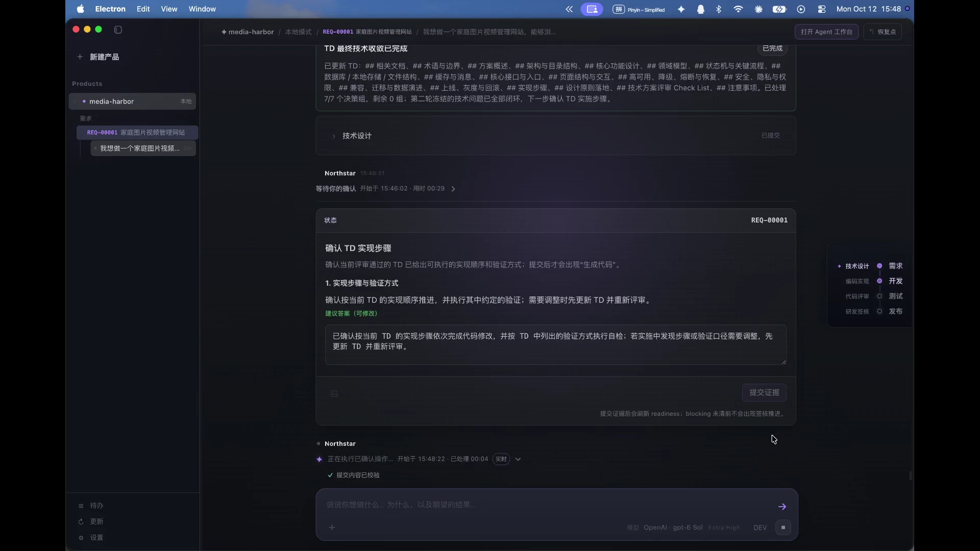Select media-harbor product in sidebar
This screenshot has width=980, height=551.
[x=132, y=101]
